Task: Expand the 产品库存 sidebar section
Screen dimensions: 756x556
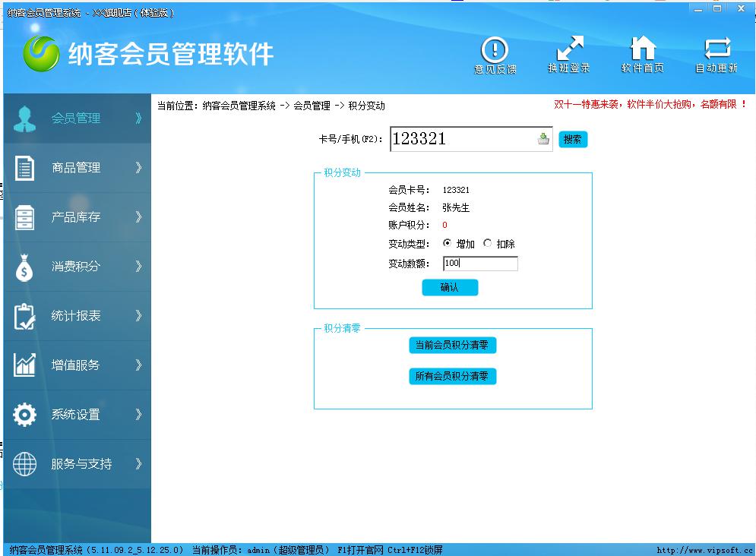Action: [76, 217]
